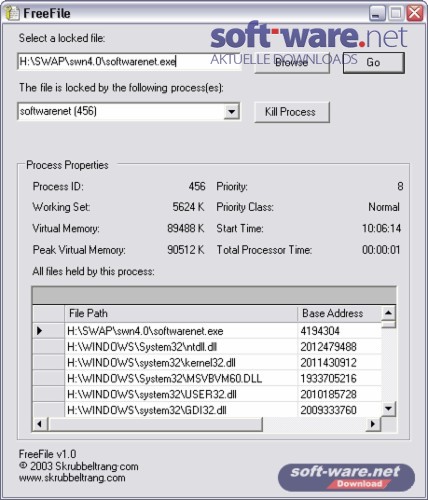Select the MSVBVM60.DLL file row
Viewport: 428px width, 500px height.
207,379
